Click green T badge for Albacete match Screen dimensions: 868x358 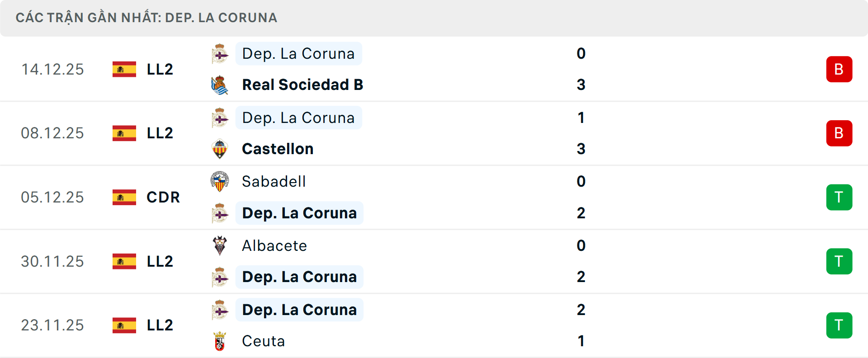pyautogui.click(x=839, y=262)
